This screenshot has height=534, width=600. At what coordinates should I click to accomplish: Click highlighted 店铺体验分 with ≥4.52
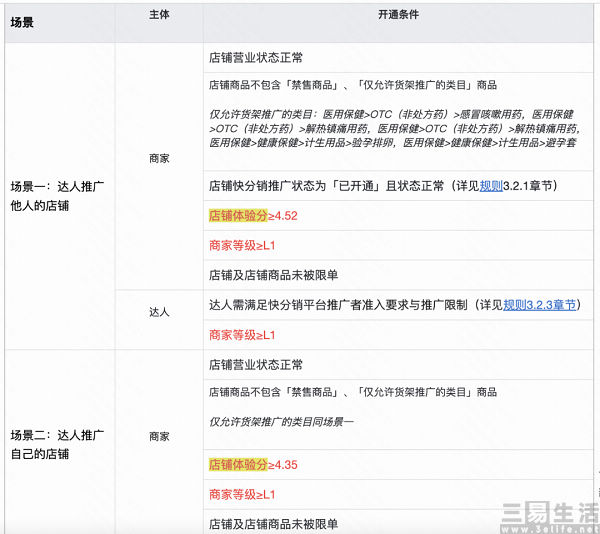click(238, 215)
